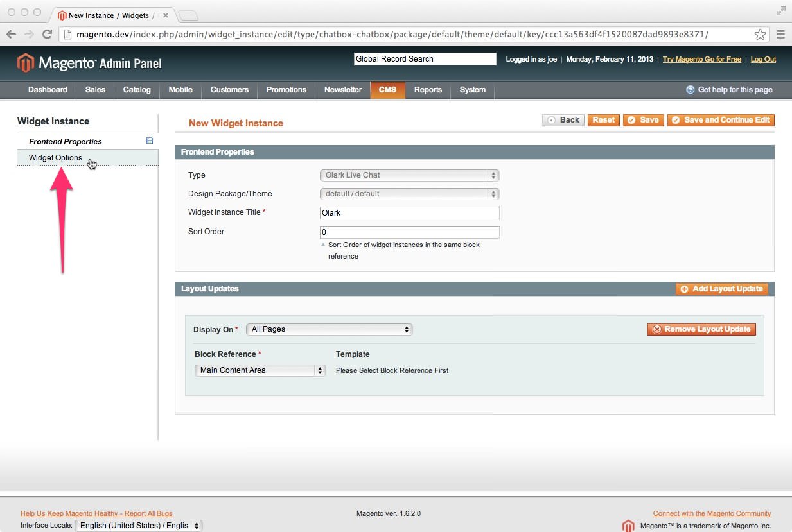
Task: Open the Display On dropdown
Action: tap(329, 329)
